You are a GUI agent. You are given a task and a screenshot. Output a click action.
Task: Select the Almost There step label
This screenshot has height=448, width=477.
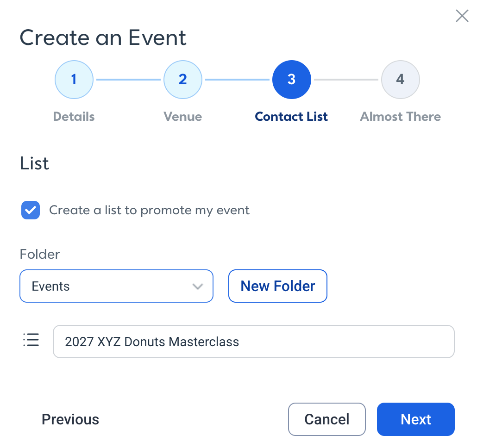pos(400,117)
